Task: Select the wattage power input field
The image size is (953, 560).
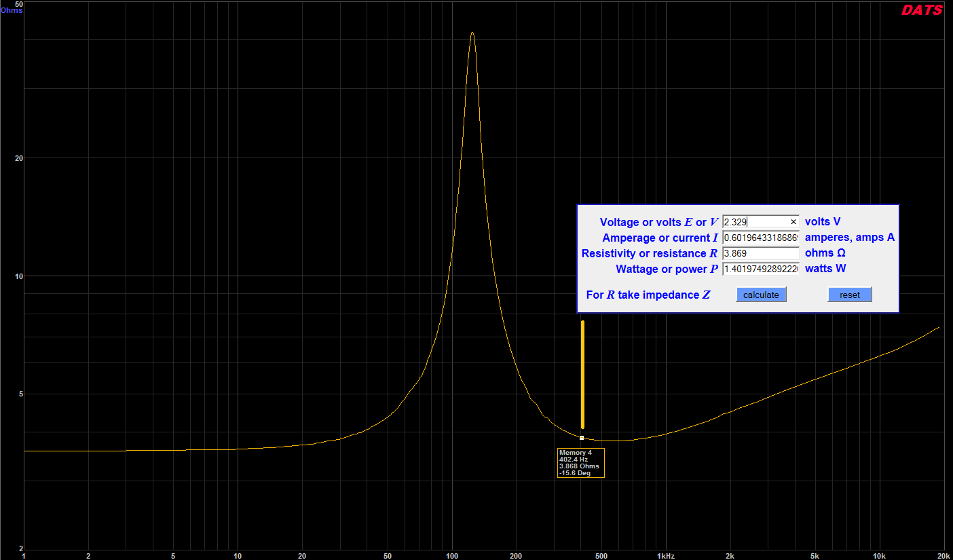Action: (x=761, y=269)
